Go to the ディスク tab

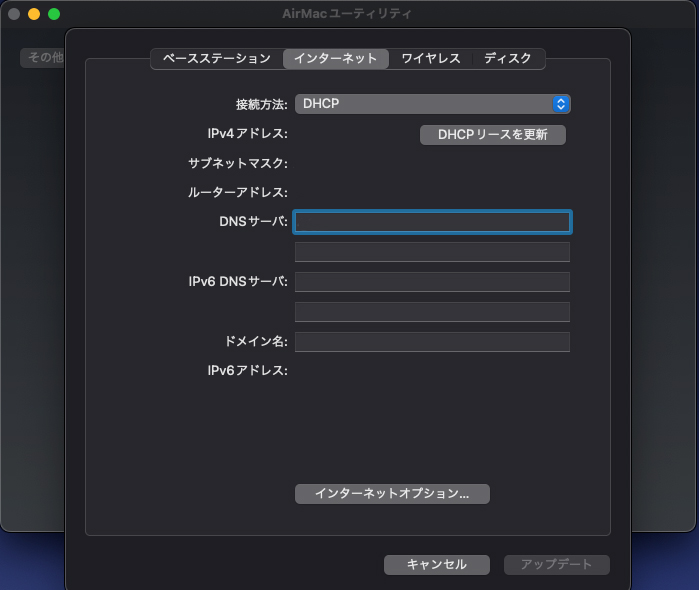508,58
